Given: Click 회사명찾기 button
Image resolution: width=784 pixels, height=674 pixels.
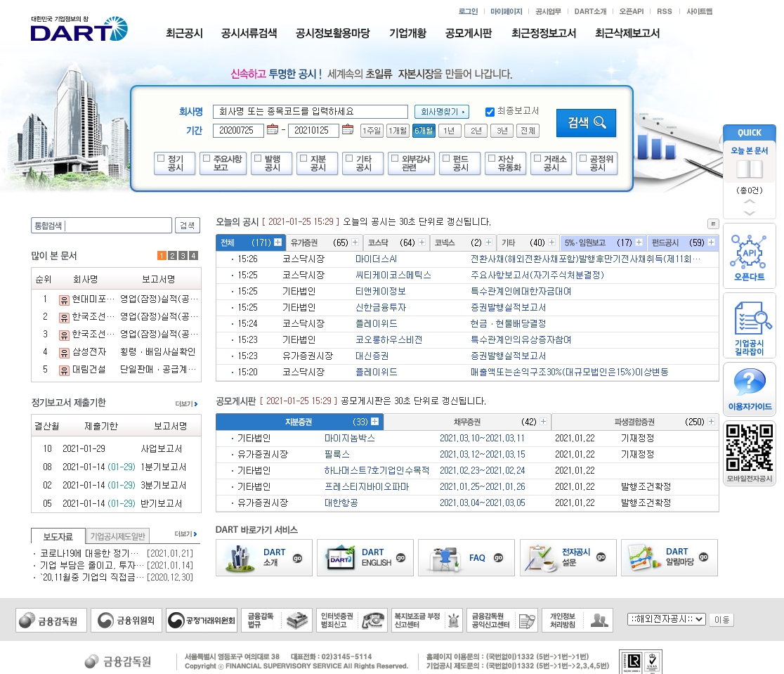Looking at the screenshot, I should click(x=441, y=112).
